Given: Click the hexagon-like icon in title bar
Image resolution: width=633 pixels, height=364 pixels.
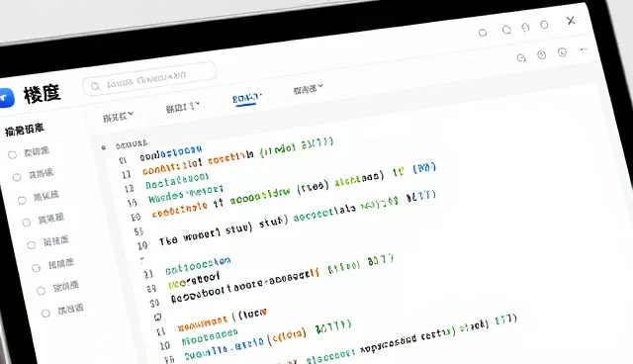Looking at the screenshot, I should (x=525, y=28).
